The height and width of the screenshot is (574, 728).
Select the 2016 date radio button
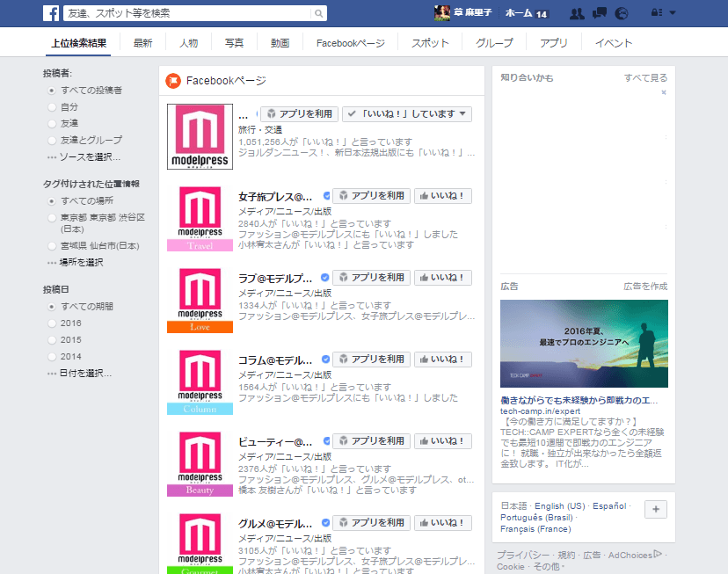pyautogui.click(x=52, y=323)
